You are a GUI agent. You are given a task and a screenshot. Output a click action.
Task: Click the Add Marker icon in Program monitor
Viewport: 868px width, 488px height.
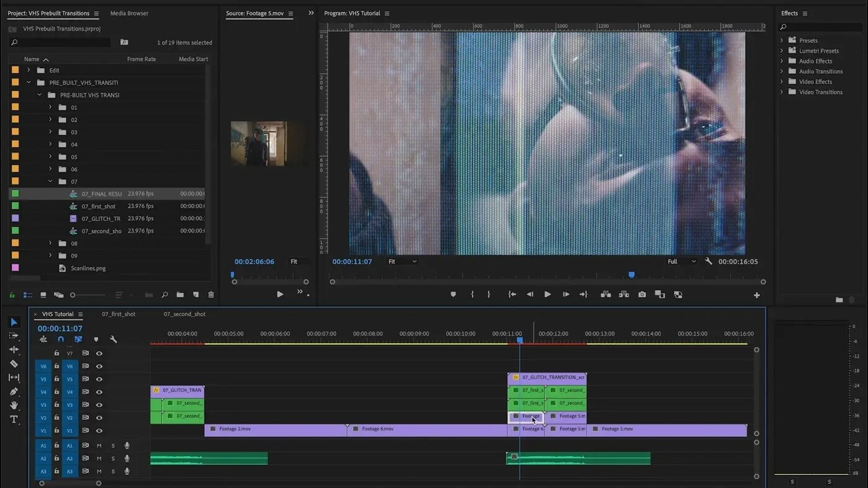(453, 295)
